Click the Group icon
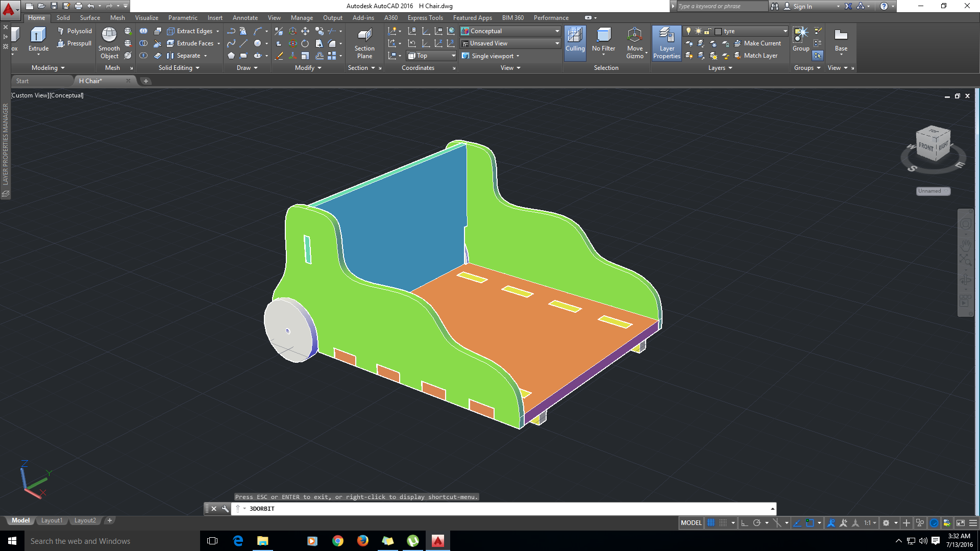This screenshot has height=551, width=980. [x=801, y=39]
